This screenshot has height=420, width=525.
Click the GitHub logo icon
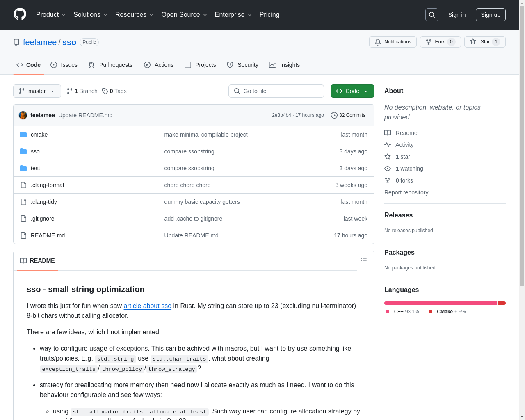(x=20, y=14)
